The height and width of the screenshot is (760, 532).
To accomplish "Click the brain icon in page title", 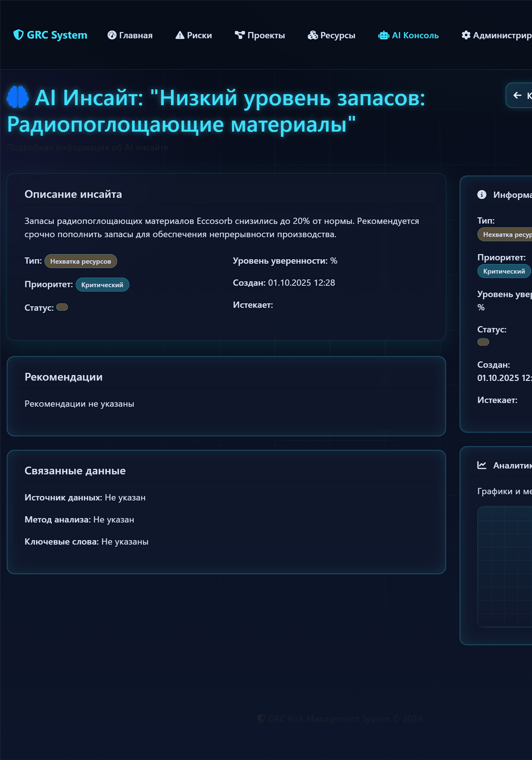I will (x=18, y=97).
